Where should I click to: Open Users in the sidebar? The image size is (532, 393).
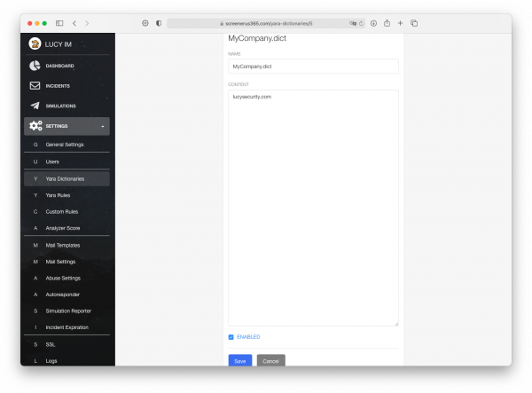click(x=66, y=161)
